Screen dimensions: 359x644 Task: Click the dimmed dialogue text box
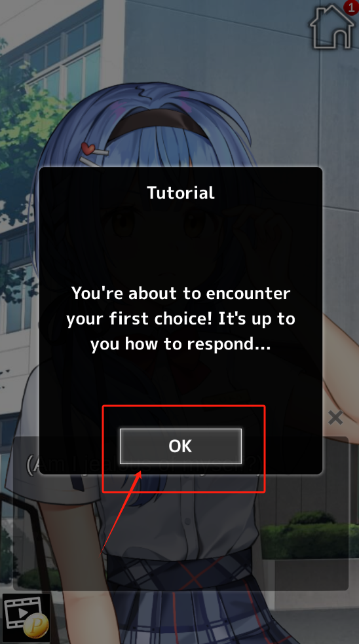(181, 513)
